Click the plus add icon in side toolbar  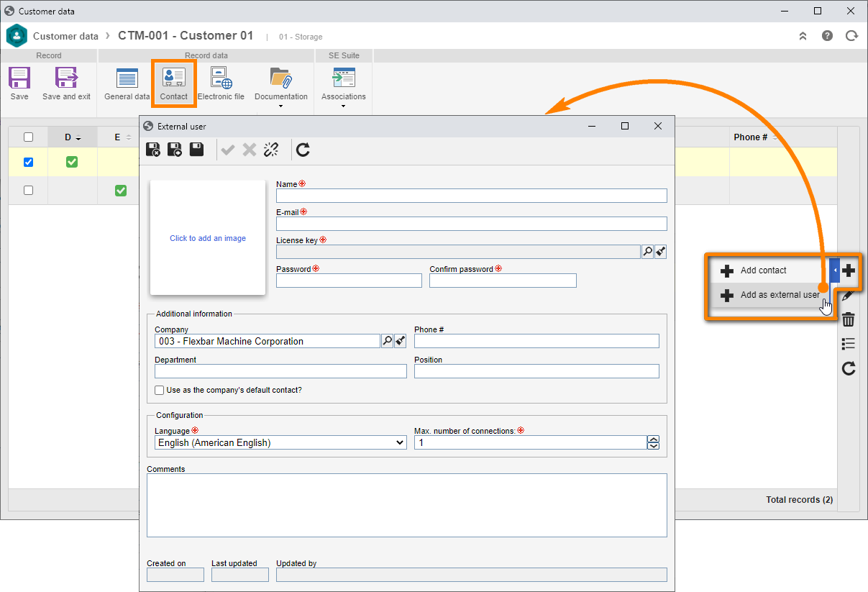coord(849,270)
